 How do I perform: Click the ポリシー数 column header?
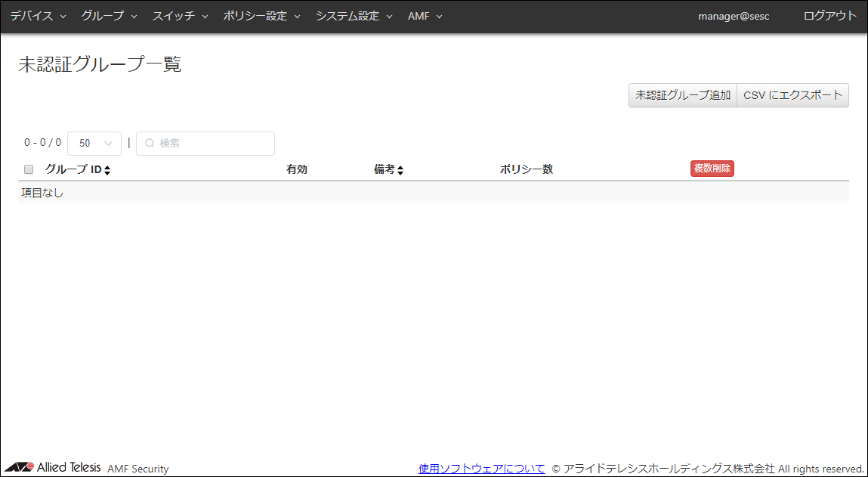click(527, 169)
